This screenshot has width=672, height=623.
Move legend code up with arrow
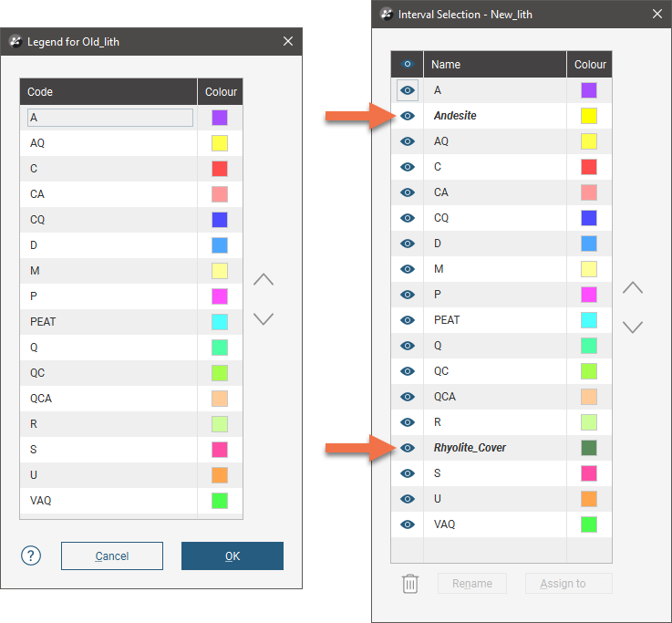tap(263, 280)
